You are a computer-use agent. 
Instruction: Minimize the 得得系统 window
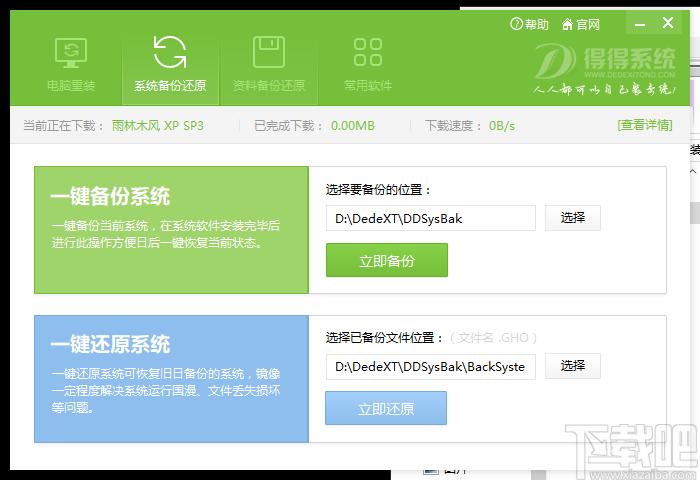[x=640, y=23]
